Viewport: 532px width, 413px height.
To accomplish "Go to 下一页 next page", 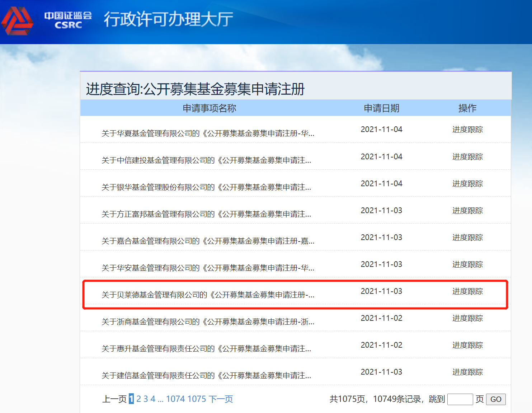I will [x=221, y=399].
